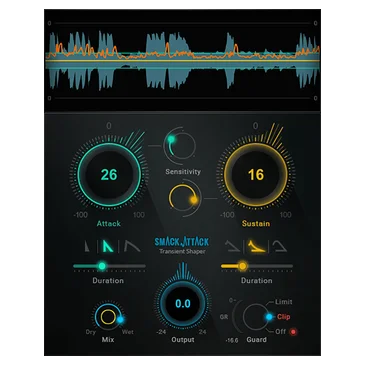This screenshot has height=365, width=365.
Task: Select the medium attack shape icon
Action: pos(108,246)
